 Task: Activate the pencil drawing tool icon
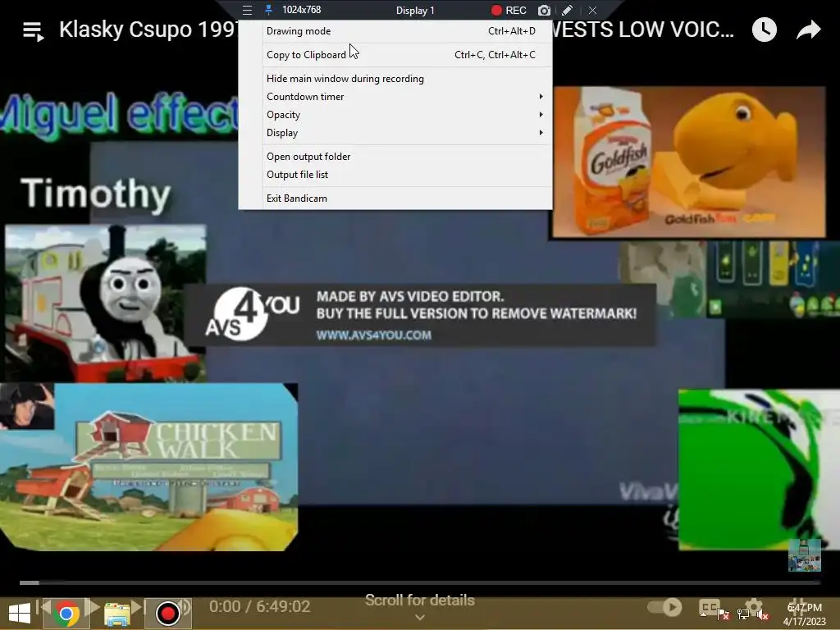pyautogui.click(x=567, y=10)
